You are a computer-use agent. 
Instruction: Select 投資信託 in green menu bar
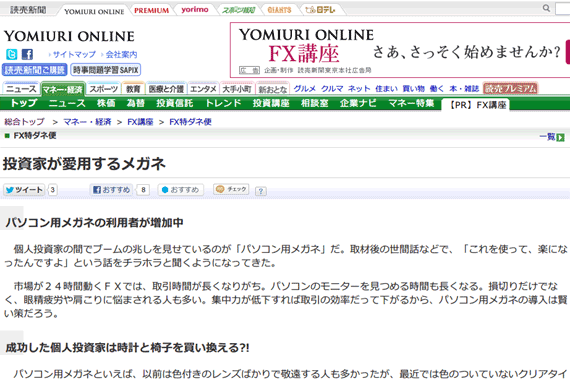pyautogui.click(x=174, y=103)
